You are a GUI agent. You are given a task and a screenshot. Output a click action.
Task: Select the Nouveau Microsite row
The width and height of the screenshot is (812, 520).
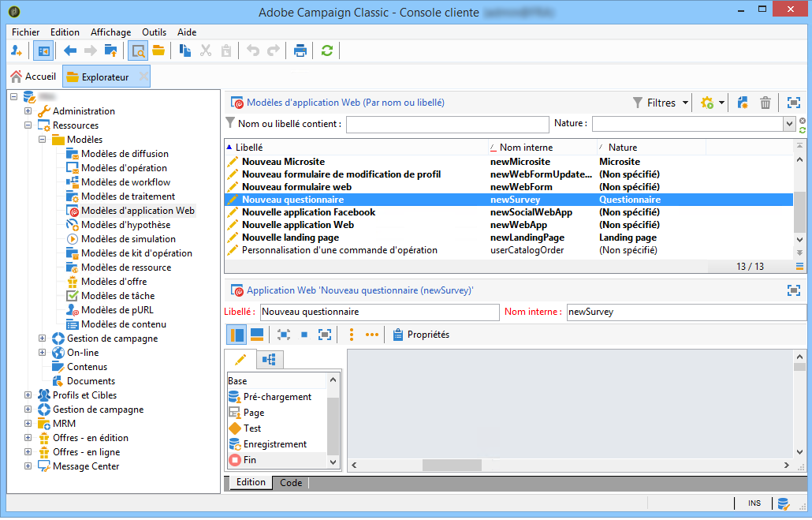click(x=508, y=162)
